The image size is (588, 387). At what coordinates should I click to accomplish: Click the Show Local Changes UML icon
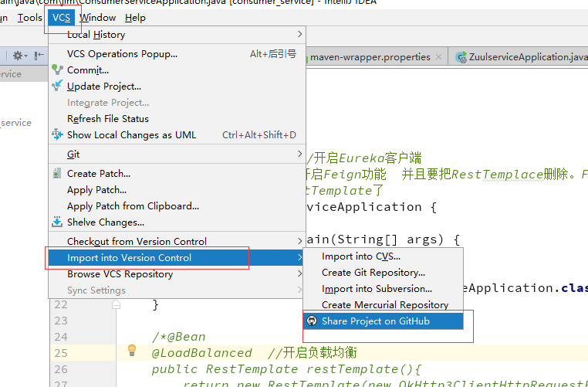(57, 134)
